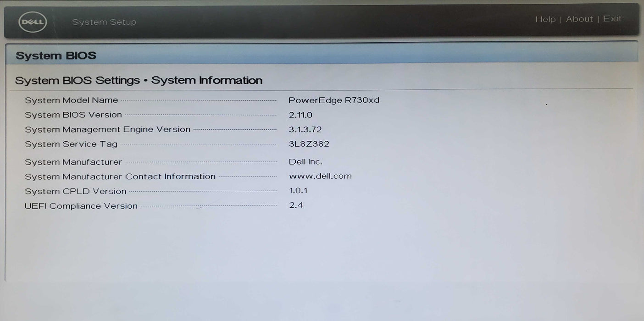Select the System BIOS Version label
Screen dimensions: 644x321
pyautogui.click(x=73, y=115)
